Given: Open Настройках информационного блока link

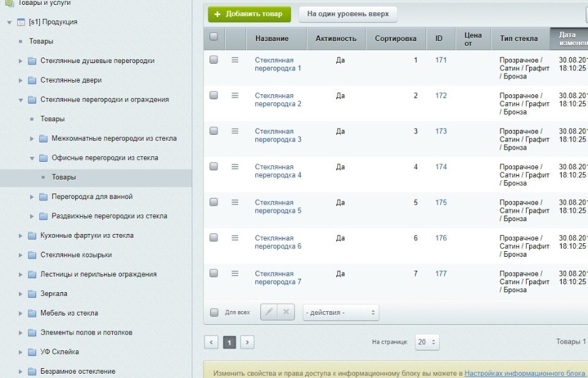Looking at the screenshot, I should click(x=526, y=374).
